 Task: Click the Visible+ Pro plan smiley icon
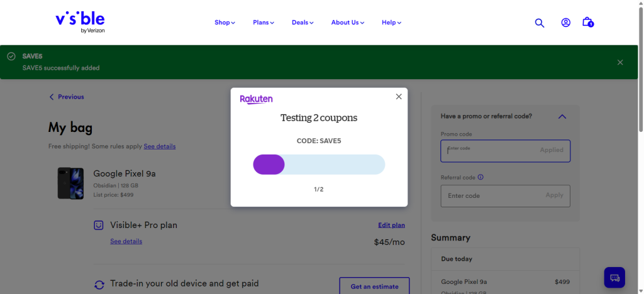[99, 225]
